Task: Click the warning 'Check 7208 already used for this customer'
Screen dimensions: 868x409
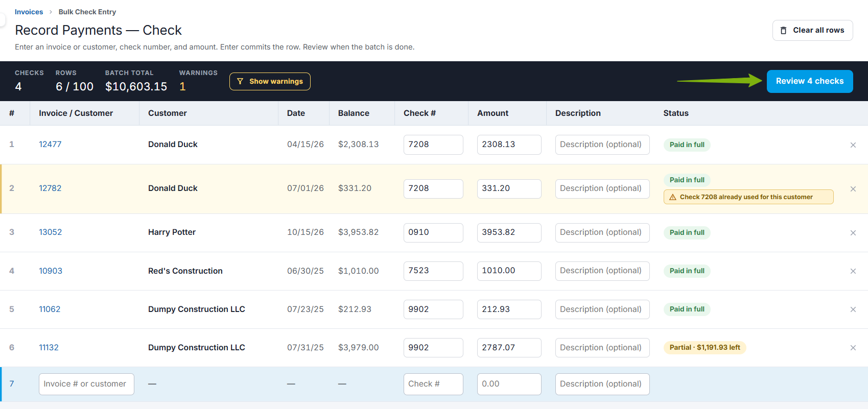Action: [748, 197]
